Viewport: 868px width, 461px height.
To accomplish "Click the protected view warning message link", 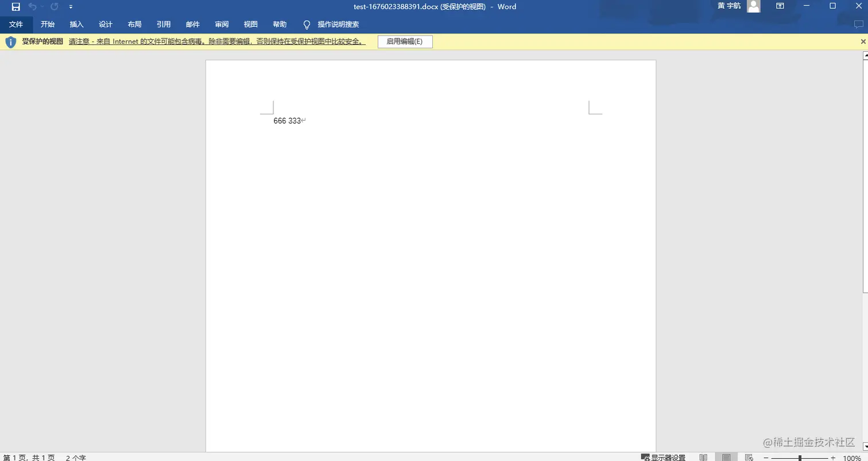I will [x=217, y=41].
